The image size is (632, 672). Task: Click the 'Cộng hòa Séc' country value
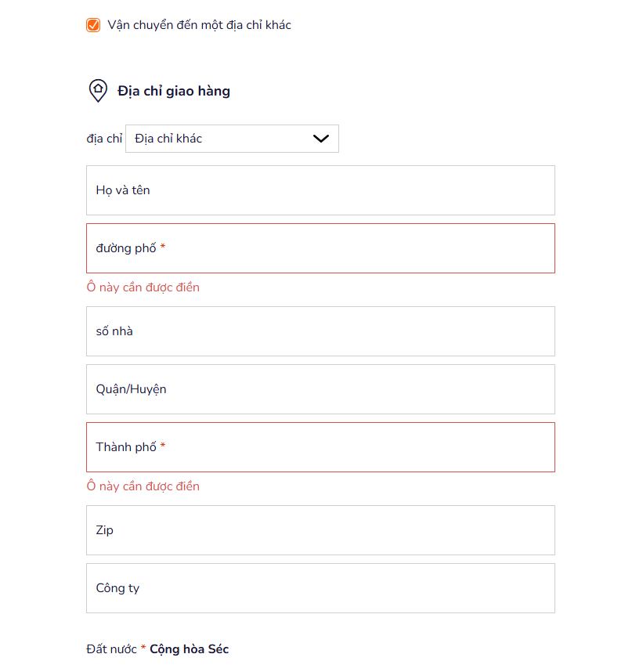190,649
